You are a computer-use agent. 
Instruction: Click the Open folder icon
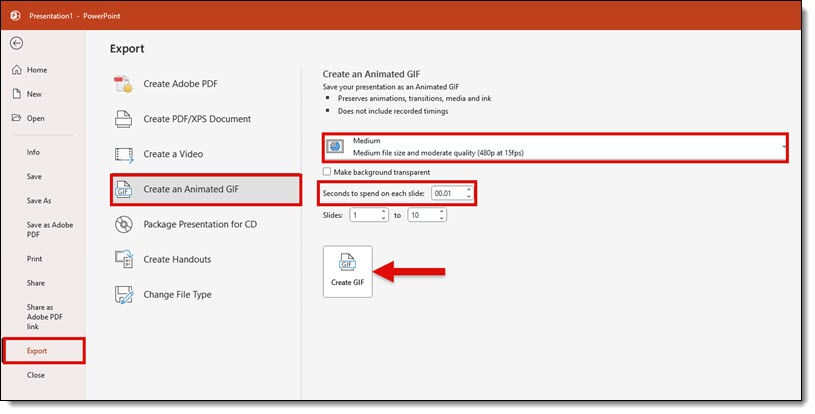click(x=16, y=118)
